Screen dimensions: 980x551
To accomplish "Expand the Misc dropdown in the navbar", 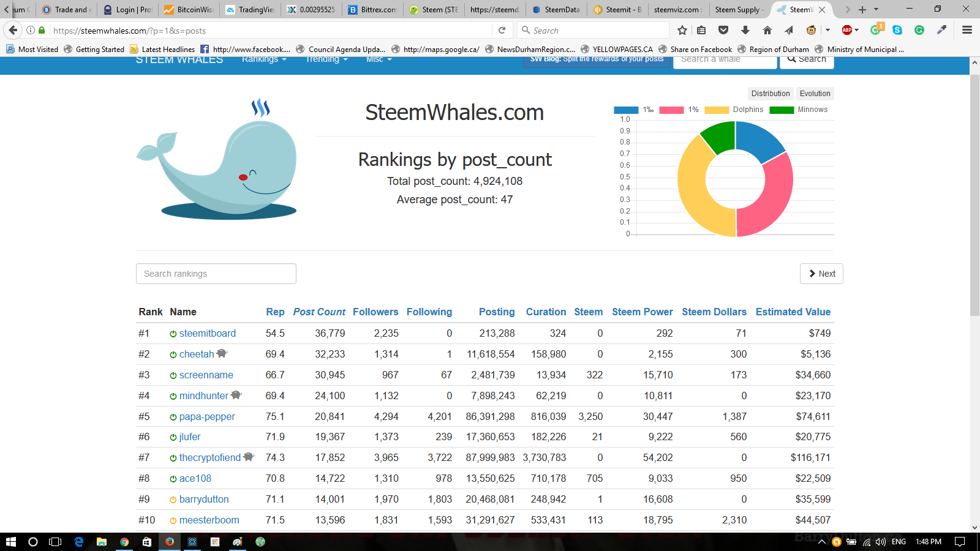I will pyautogui.click(x=379, y=59).
